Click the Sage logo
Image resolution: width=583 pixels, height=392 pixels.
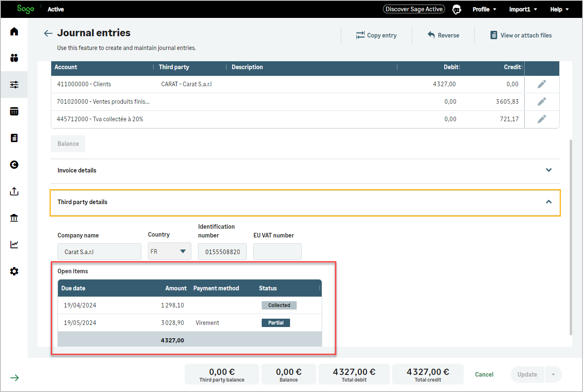click(x=25, y=9)
